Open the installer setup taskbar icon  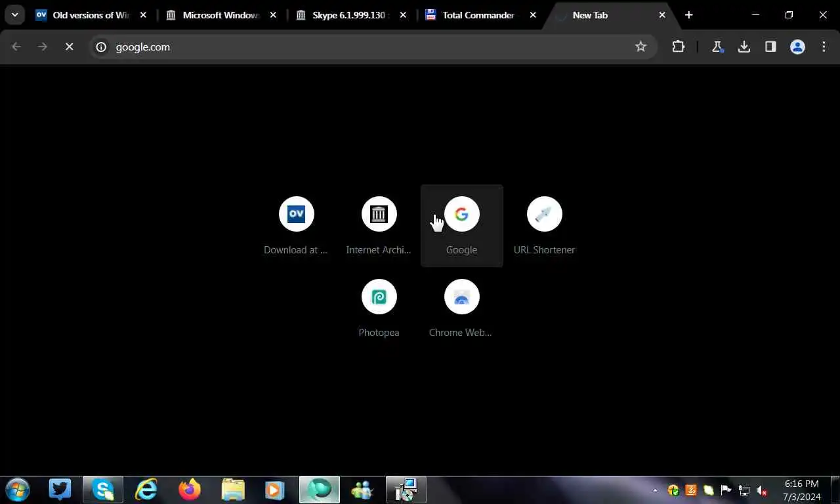click(406, 490)
